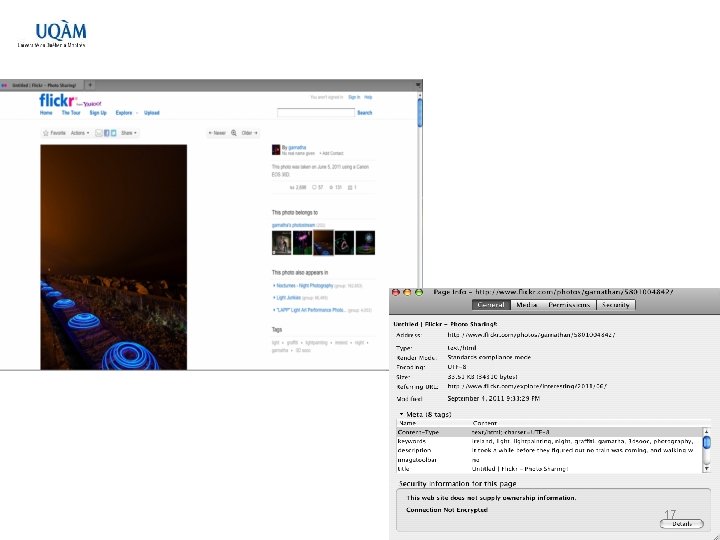Click the main light painting photo
This screenshot has height=540, width=720.
[x=114, y=257]
